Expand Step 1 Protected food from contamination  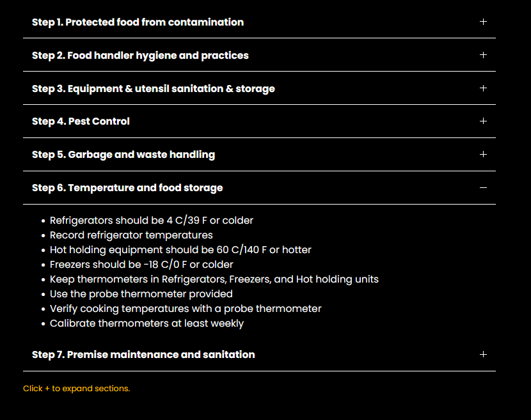(x=138, y=22)
